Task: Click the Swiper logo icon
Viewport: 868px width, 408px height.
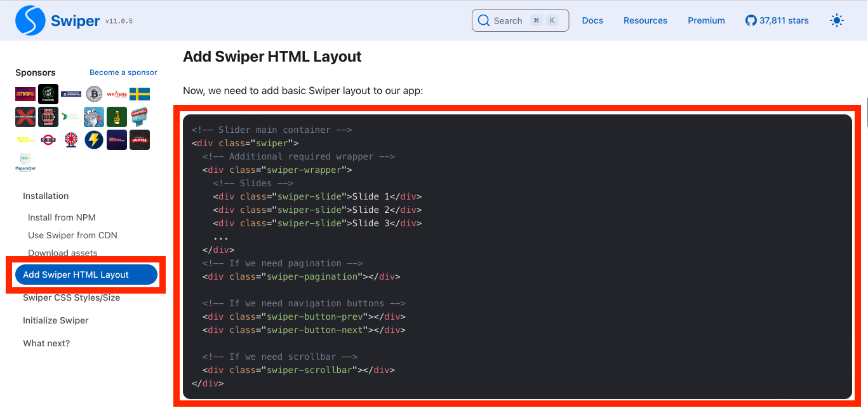Action: (x=30, y=20)
